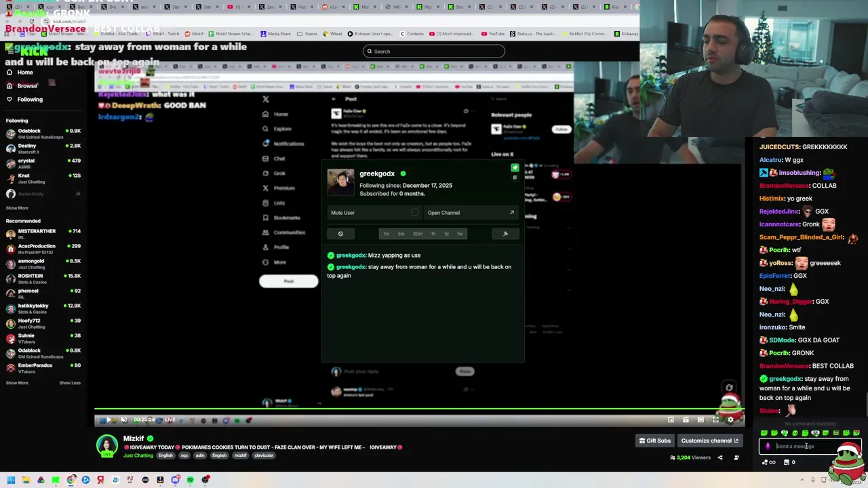Expand Following list with Show More

17,208
